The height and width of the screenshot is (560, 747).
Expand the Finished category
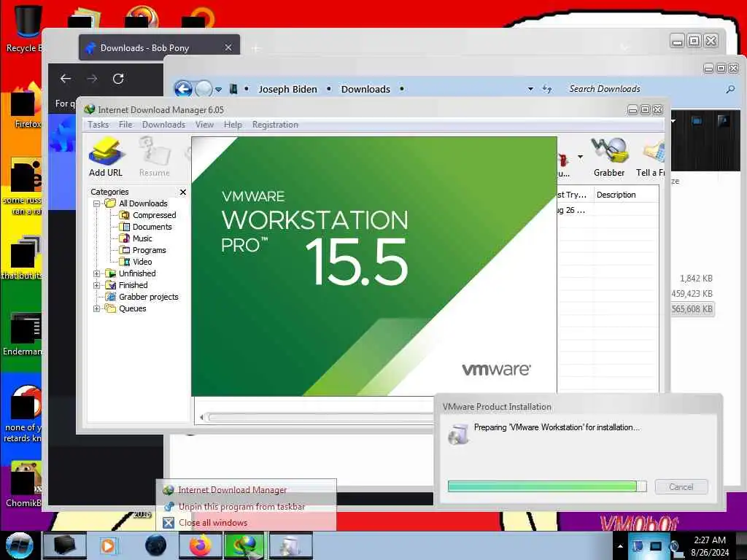point(96,285)
